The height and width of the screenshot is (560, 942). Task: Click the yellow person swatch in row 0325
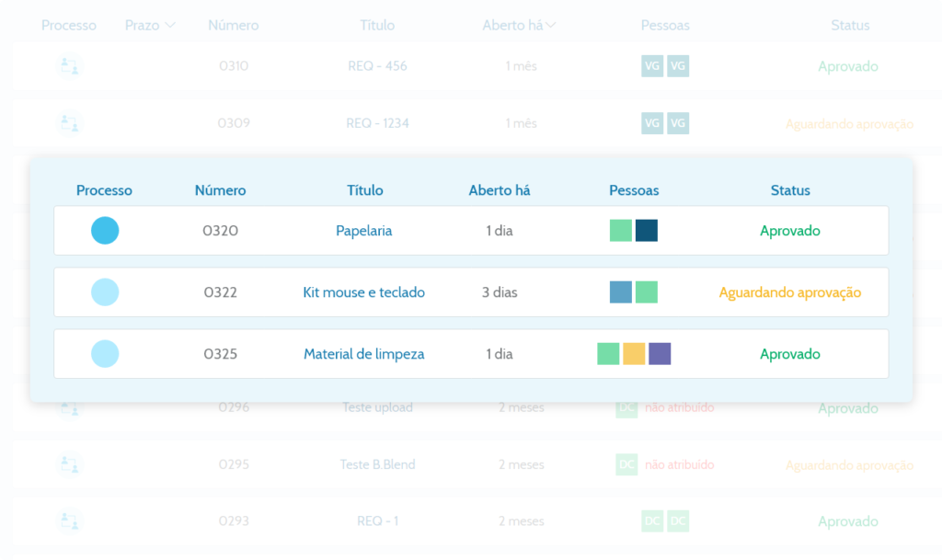[x=634, y=354]
